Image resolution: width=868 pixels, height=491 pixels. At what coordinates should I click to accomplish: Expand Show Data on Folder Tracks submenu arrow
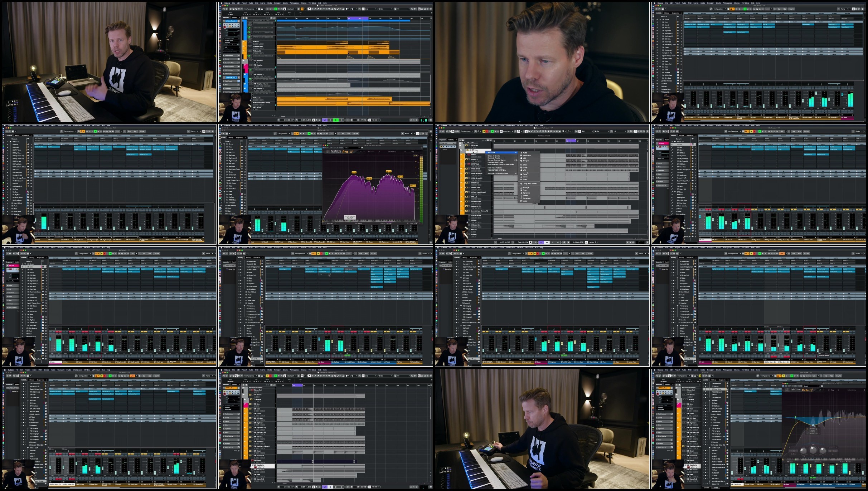516,173
